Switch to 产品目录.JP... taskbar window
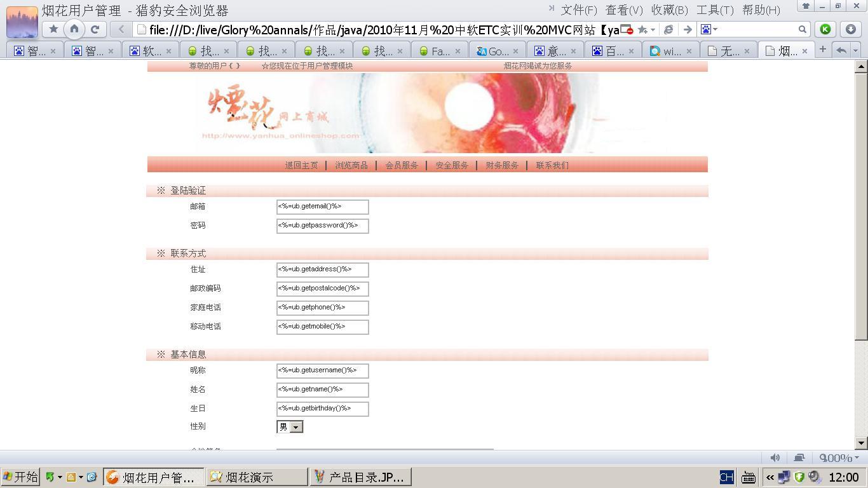Viewport: 868px width, 488px height. click(x=360, y=477)
